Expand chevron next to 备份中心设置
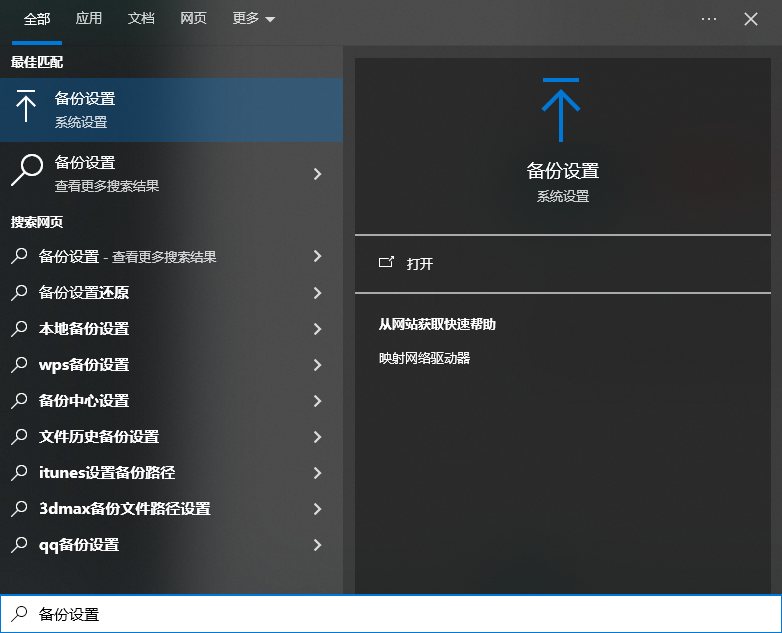The width and height of the screenshot is (782, 633). pos(317,401)
